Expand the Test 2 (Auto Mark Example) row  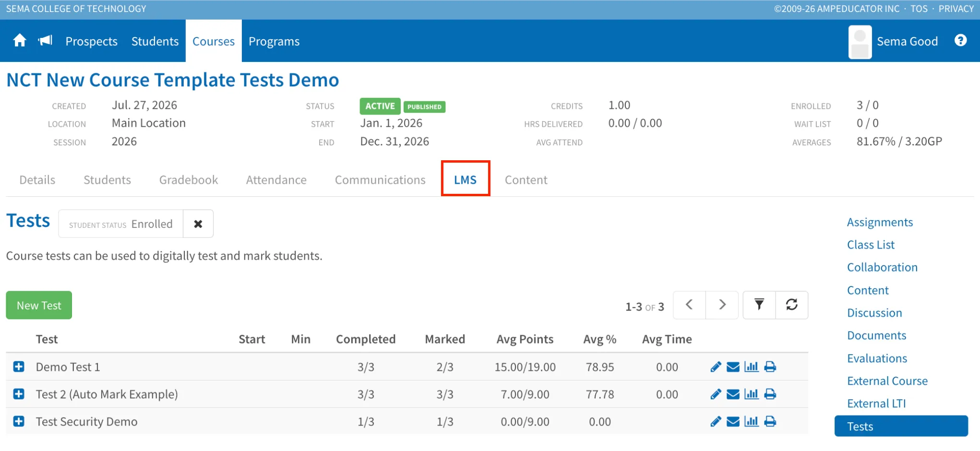[x=19, y=394]
